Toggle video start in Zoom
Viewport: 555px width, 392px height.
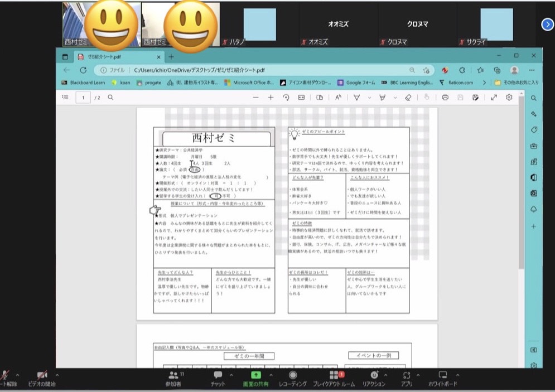(x=42, y=378)
